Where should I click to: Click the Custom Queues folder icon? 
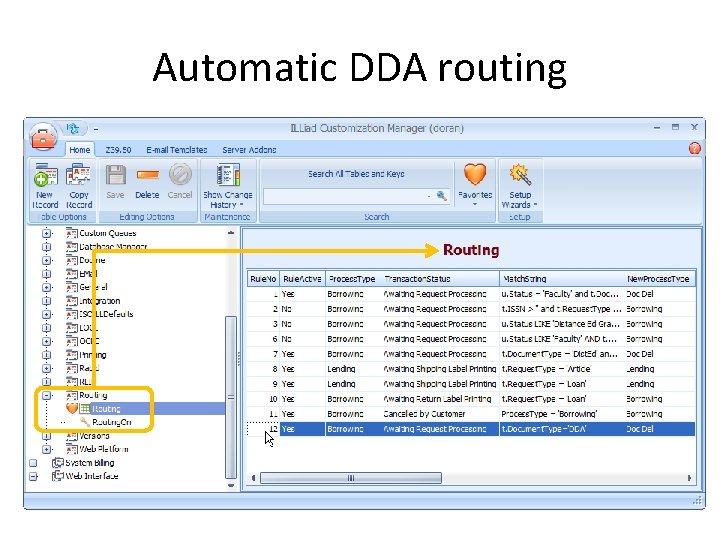[x=71, y=233]
